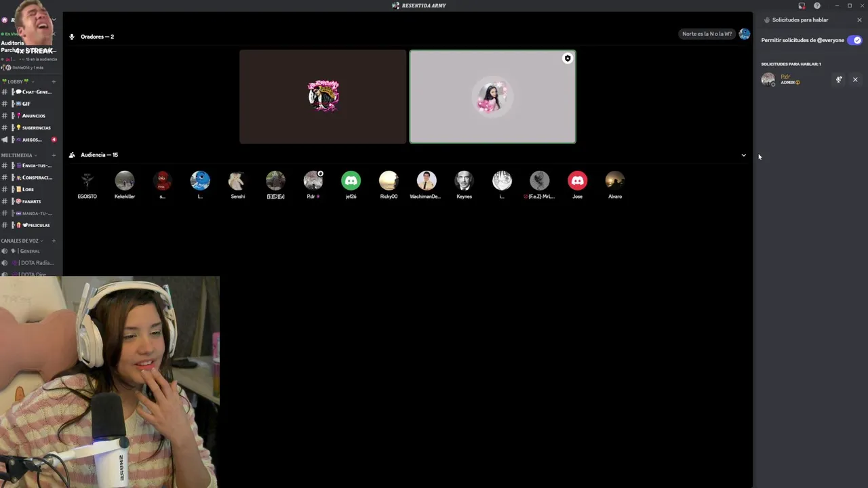Open the speaker avatar next to stage topic
The image size is (868, 488).
[x=745, y=34]
